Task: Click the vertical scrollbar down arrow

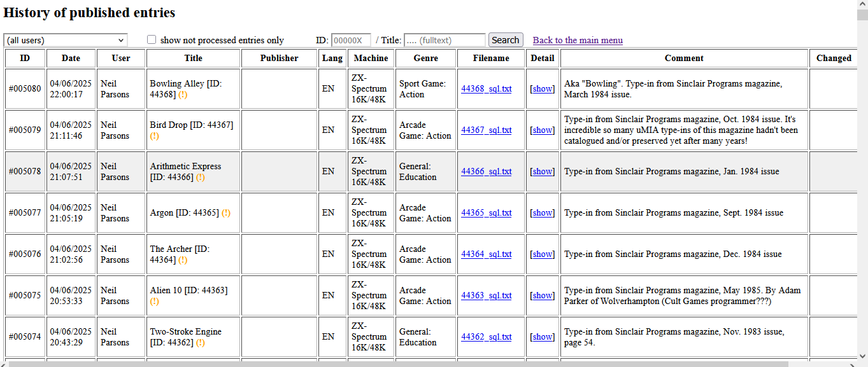Action: (862, 356)
